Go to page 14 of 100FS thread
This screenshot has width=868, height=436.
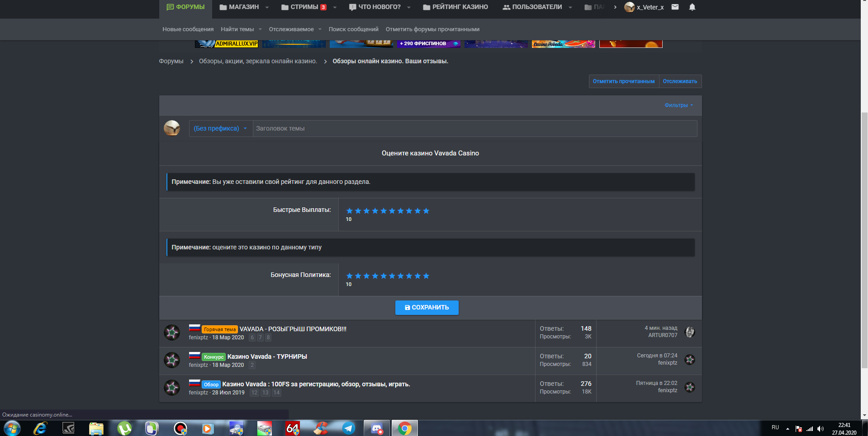pos(276,393)
